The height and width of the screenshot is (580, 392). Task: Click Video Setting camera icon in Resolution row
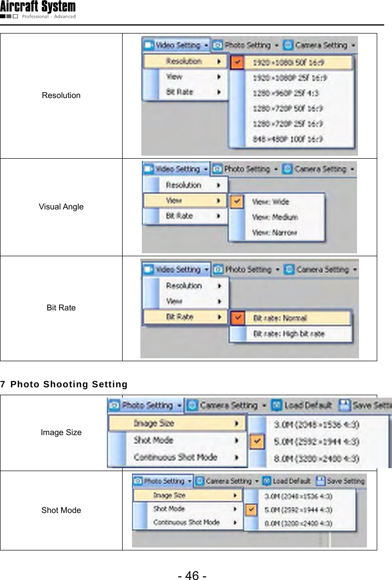(148, 45)
